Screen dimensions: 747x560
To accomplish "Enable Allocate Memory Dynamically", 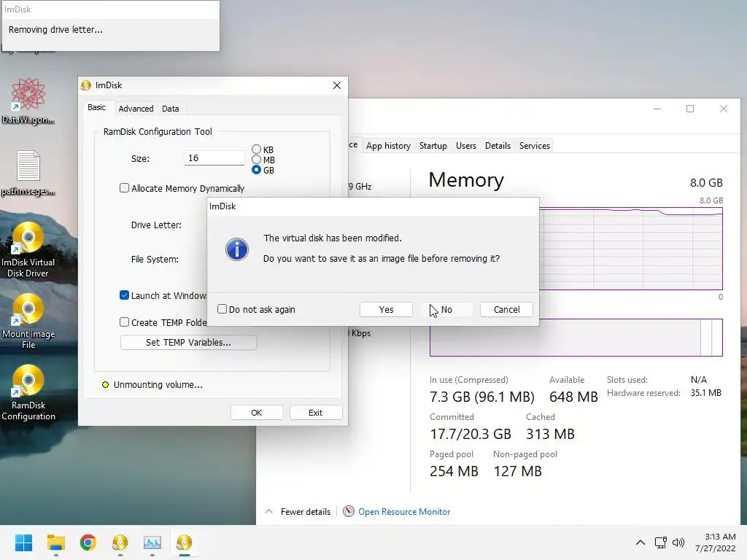I will pos(124,188).
